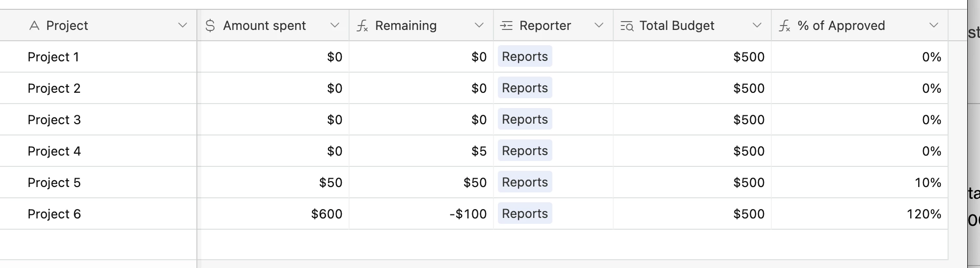
Task: Open the Remaining column dropdown arrow
Action: tap(479, 25)
